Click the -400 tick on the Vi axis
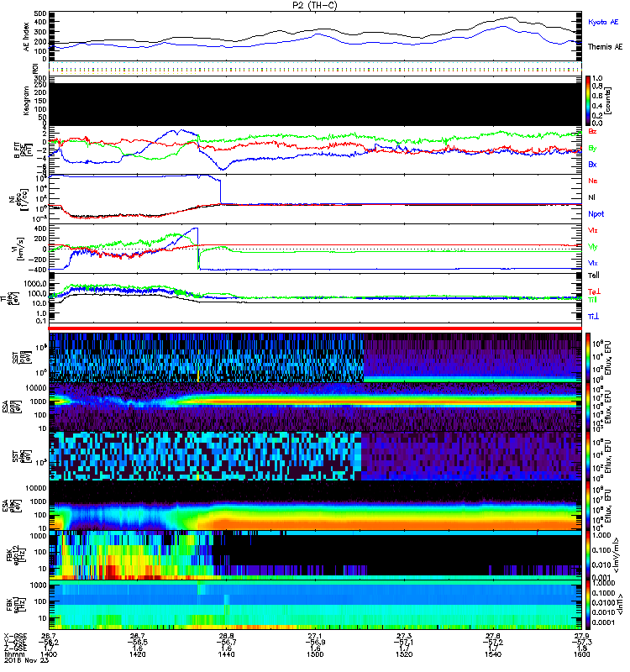630x672 pixels. [x=38, y=270]
